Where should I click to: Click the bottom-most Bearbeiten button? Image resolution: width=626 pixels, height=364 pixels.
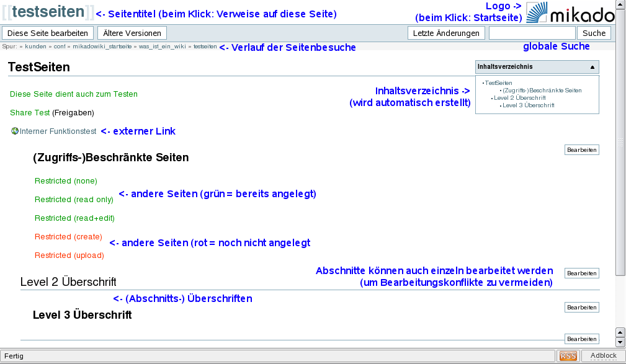point(582,339)
